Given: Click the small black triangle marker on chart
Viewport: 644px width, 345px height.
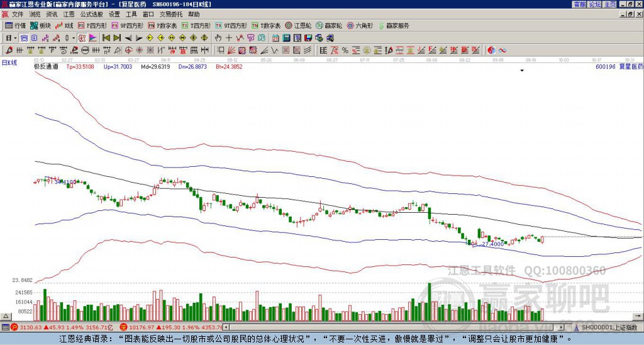Looking at the screenshot, I should tap(522, 71).
